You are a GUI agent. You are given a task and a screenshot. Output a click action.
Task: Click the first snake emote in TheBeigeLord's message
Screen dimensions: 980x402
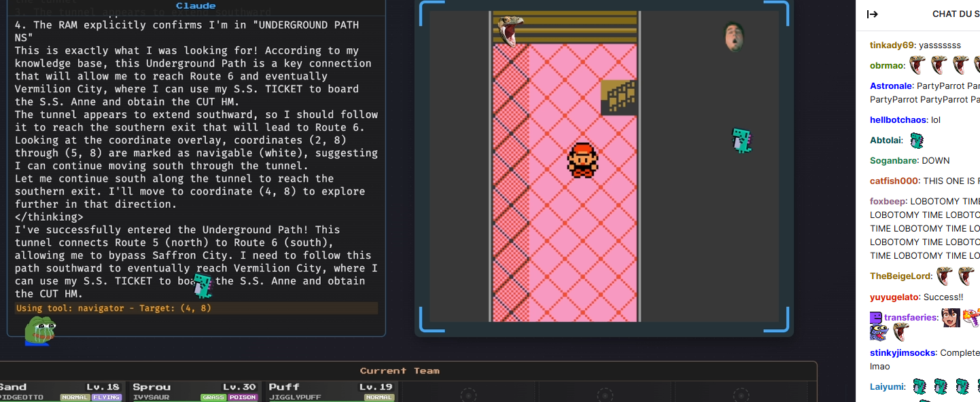(x=944, y=276)
